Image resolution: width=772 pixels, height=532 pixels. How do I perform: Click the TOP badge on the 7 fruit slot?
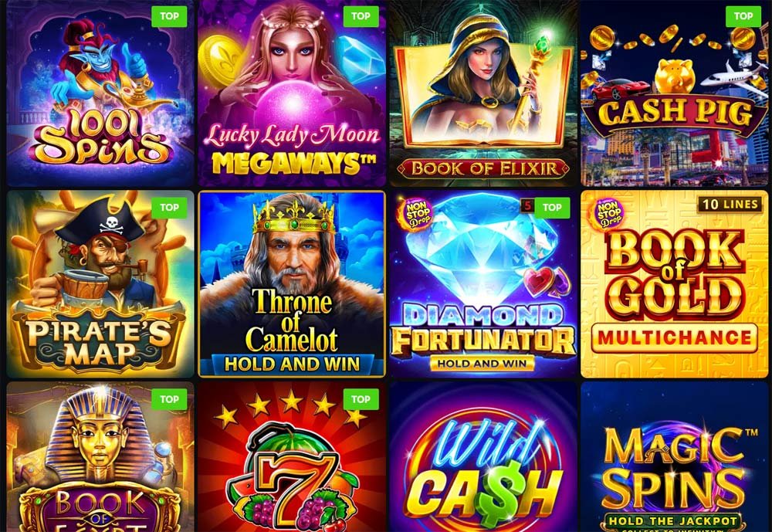point(361,399)
